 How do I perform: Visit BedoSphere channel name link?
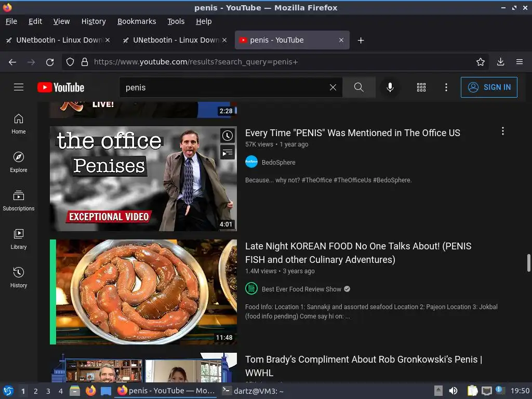[x=278, y=162]
